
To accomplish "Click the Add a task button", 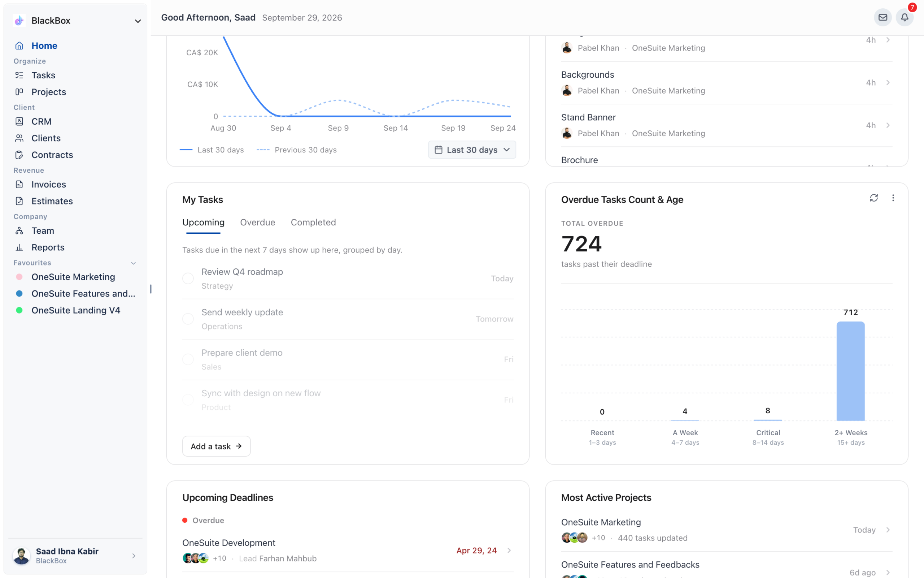I will 217,446.
